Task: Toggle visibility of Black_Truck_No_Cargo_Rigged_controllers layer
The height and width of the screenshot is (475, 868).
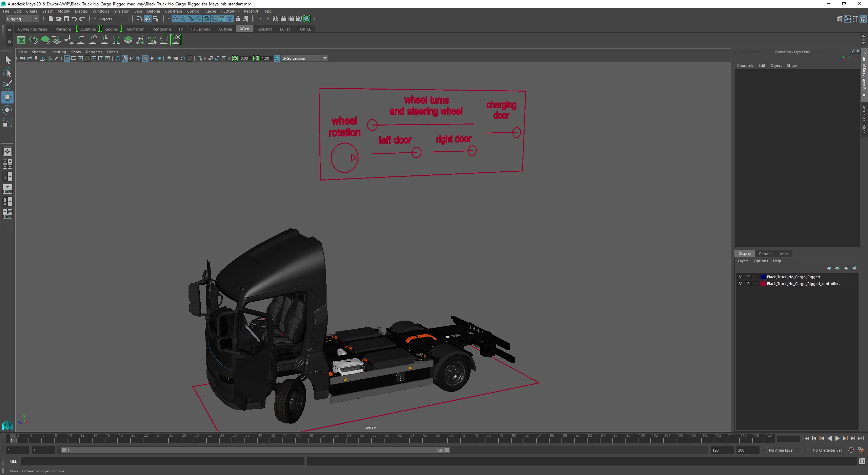Action: (x=739, y=284)
